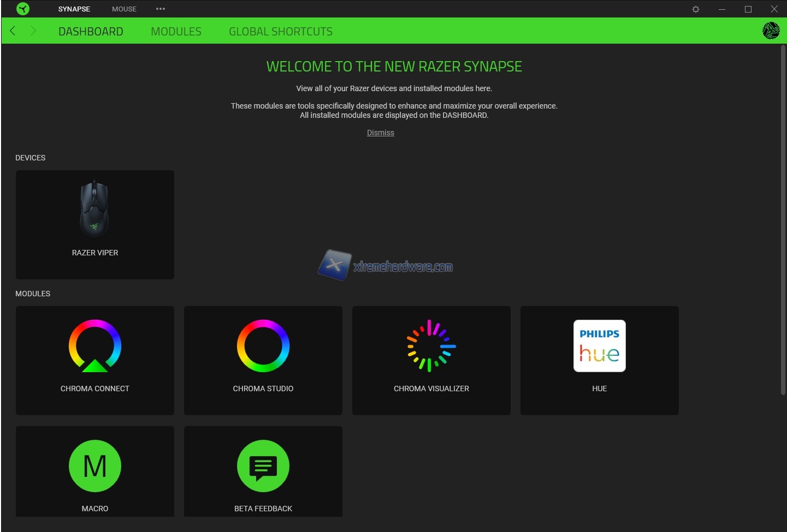Image resolution: width=787 pixels, height=532 pixels.
Task: Open settings via the gear icon
Action: coord(695,9)
